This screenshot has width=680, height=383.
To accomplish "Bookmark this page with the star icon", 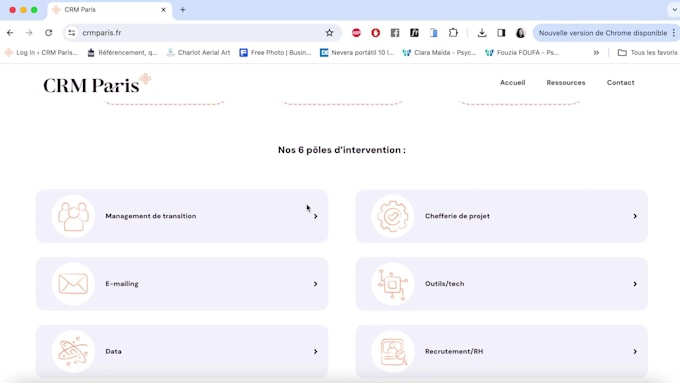I will coord(330,33).
